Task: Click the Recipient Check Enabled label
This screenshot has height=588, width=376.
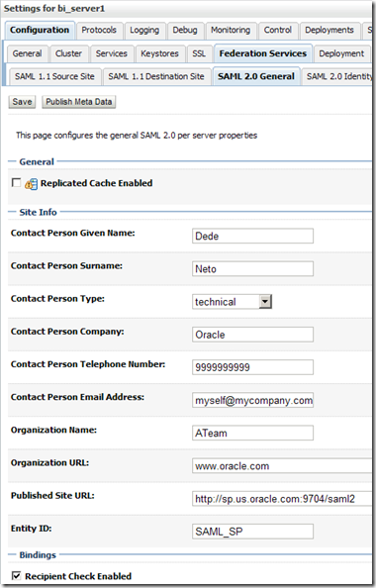Action: click(78, 576)
